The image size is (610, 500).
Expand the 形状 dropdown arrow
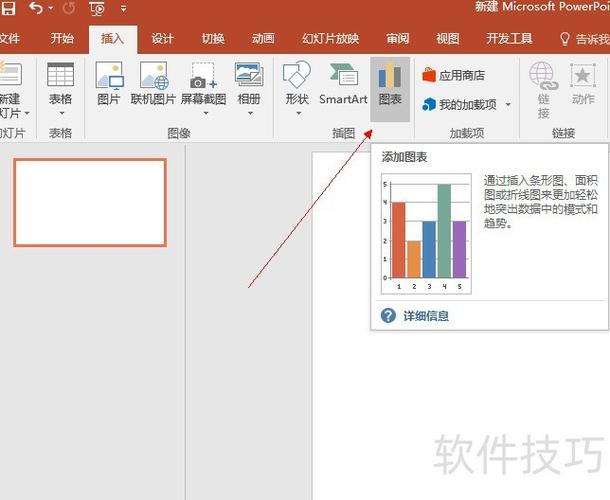[x=298, y=113]
